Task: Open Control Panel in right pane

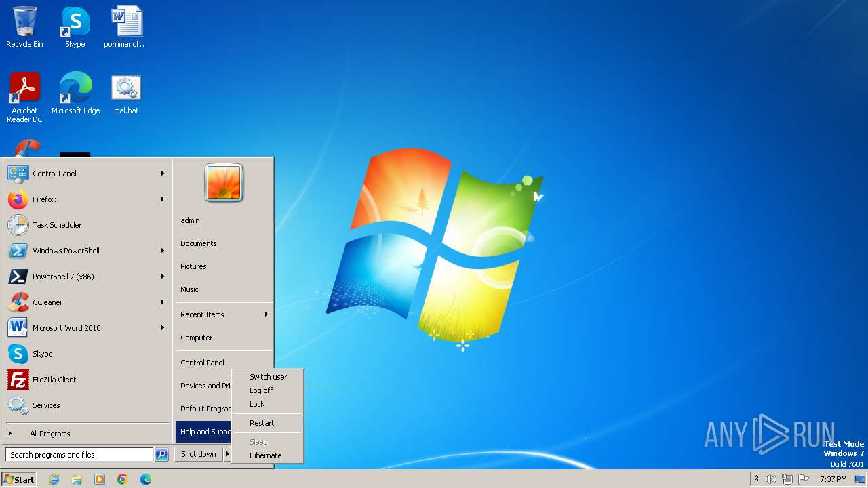Action: (224, 363)
